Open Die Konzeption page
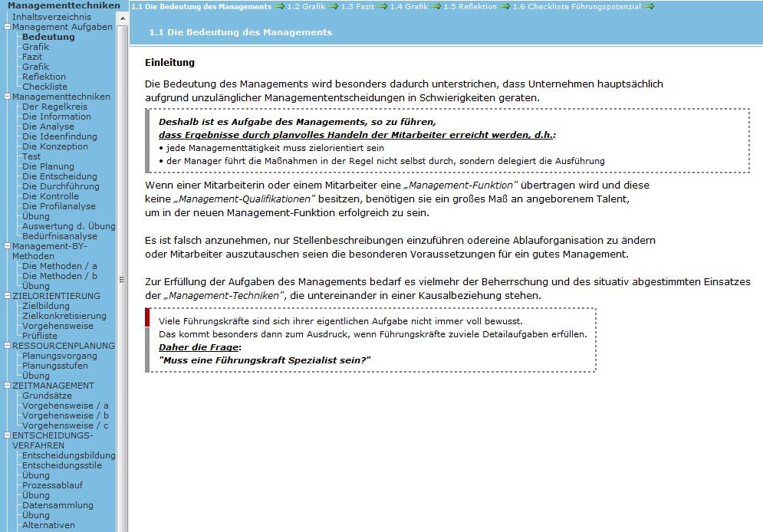The width and height of the screenshot is (763, 532). pos(55,146)
